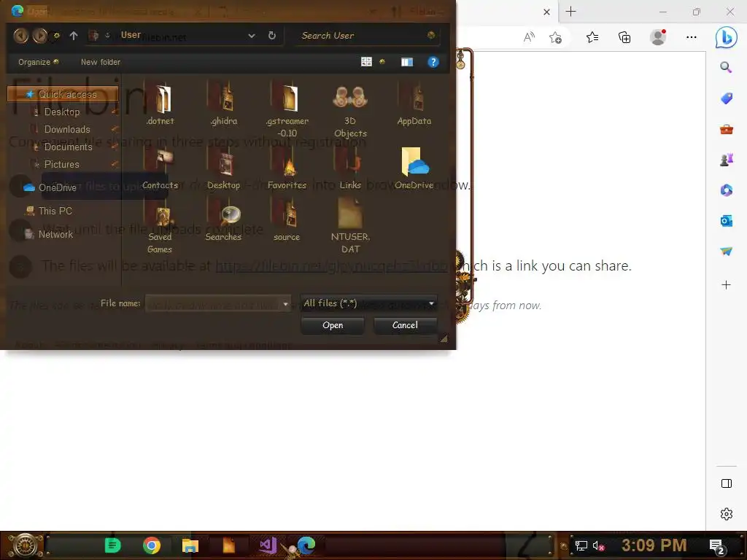Open the Contacts folder
Image resolution: width=747 pixels, height=560 pixels.
[160, 168]
